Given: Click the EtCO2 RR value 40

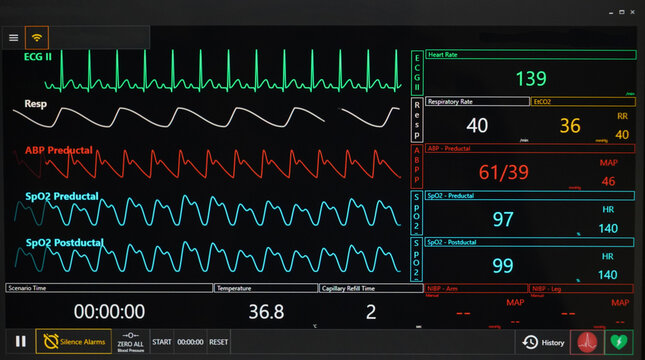Looking at the screenshot, I should pos(622,135).
